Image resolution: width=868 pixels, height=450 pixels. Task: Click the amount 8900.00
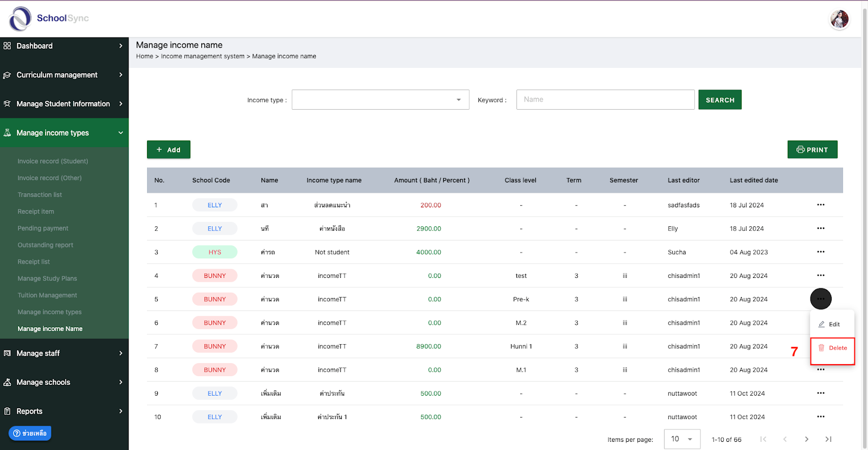(429, 346)
